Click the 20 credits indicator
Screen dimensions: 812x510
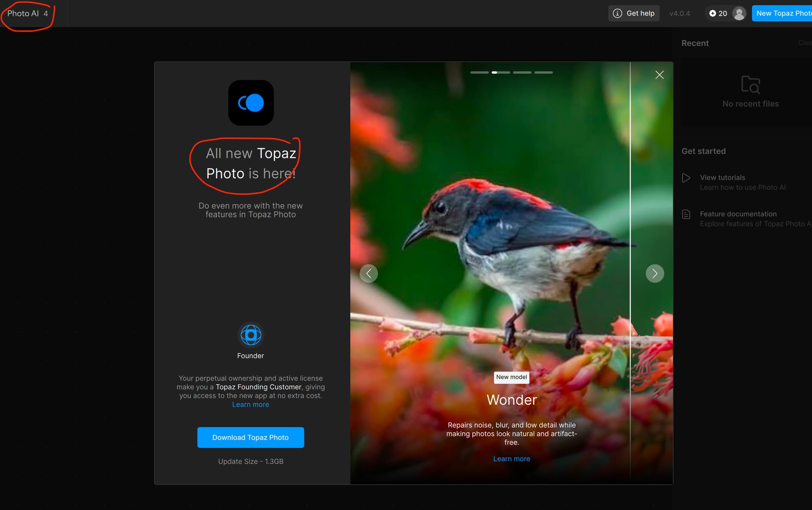718,14
